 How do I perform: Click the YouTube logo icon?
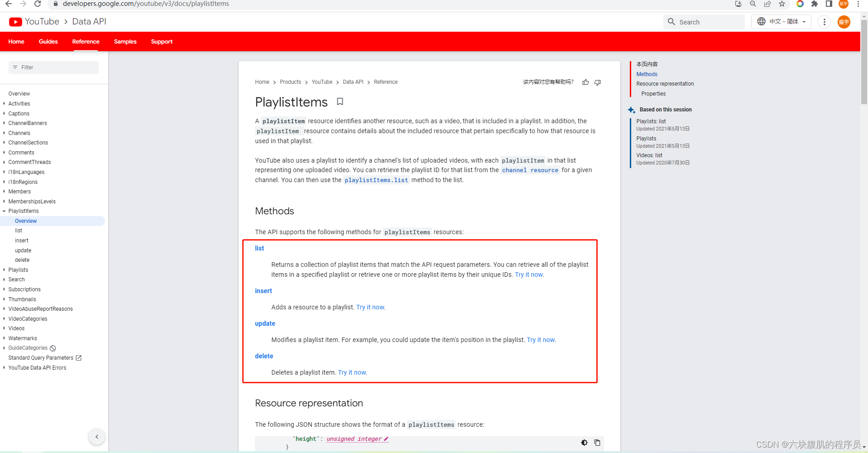click(x=15, y=22)
